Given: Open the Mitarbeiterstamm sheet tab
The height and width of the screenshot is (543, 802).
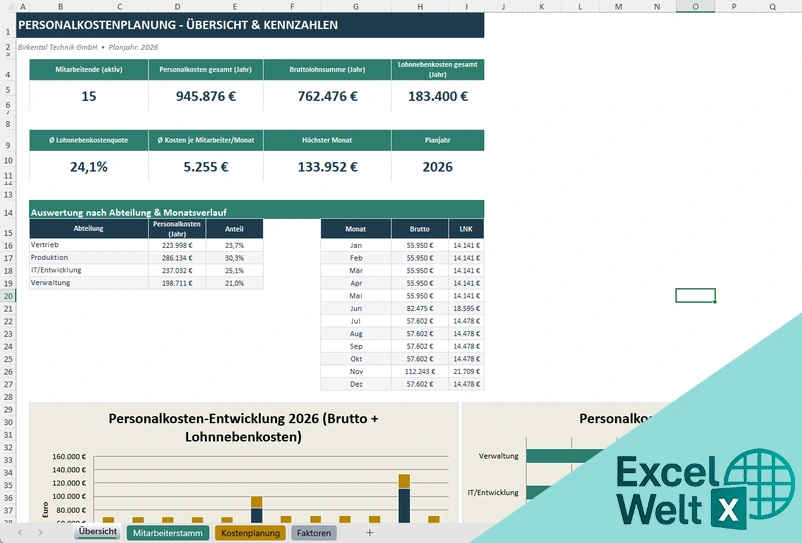Looking at the screenshot, I should [168, 533].
